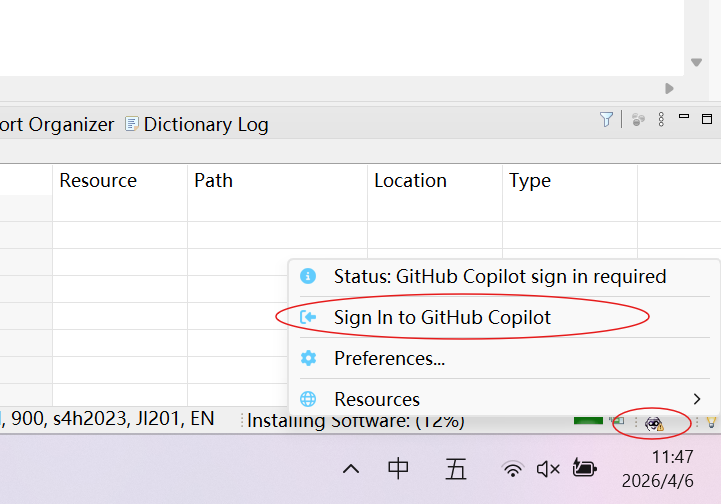Click the GitHub Copilot status bar icon
The width and height of the screenshot is (721, 504).
click(654, 424)
